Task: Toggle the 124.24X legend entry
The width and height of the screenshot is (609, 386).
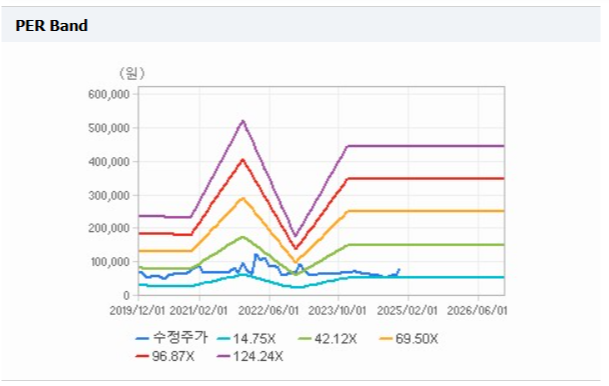Action: [x=250, y=356]
